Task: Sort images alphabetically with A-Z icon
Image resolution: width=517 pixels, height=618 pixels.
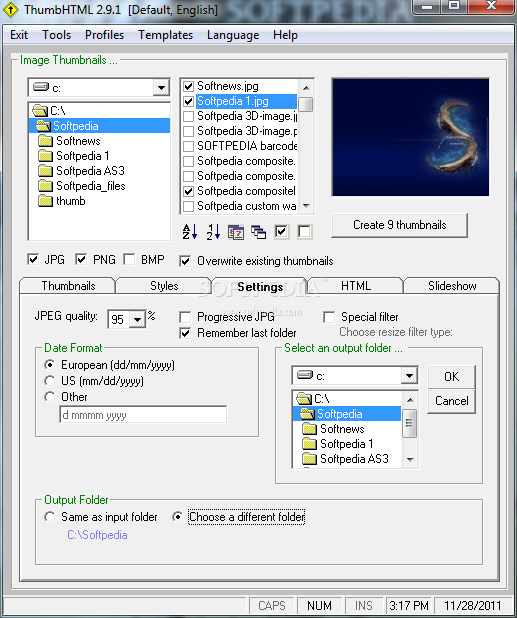Action: [x=190, y=232]
